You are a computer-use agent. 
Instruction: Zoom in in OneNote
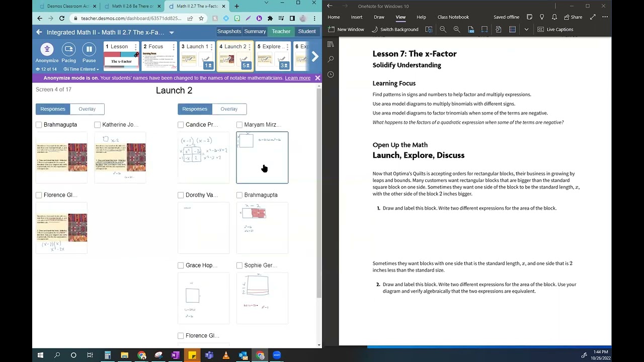point(457,29)
